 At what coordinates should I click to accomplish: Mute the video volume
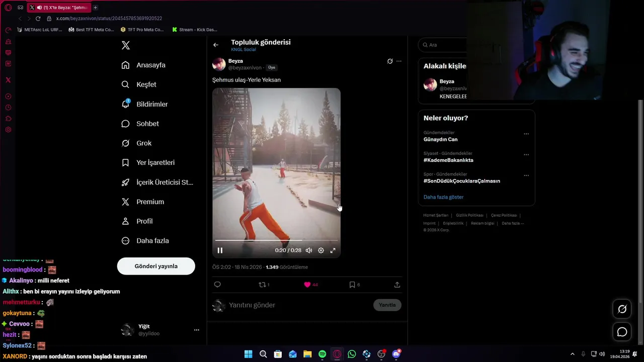pos(309,250)
